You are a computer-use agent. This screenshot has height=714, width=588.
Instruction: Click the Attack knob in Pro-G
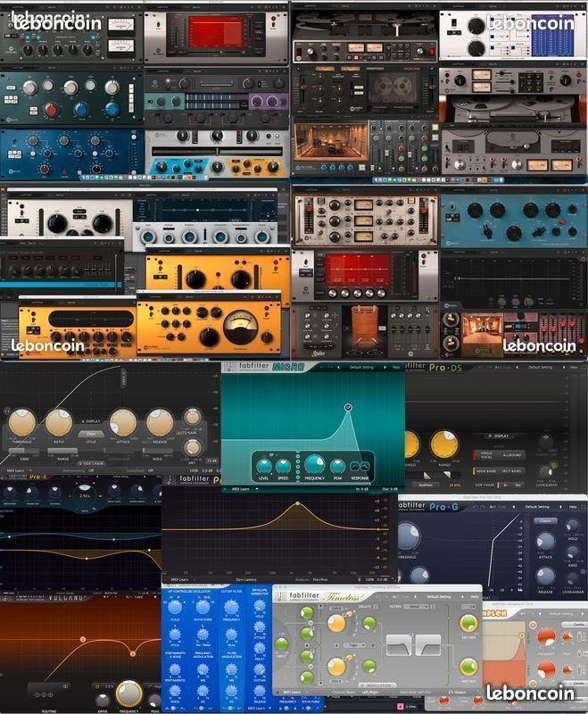point(545,542)
